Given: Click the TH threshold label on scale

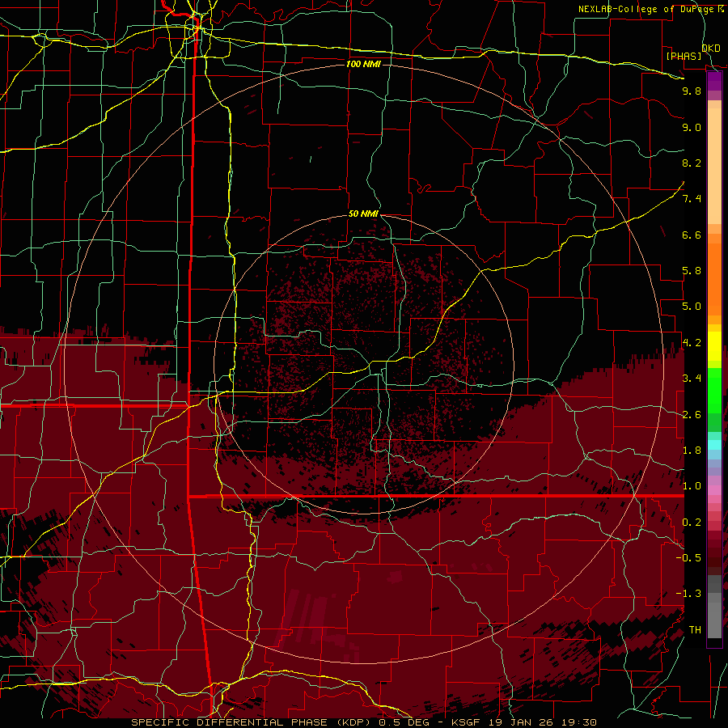Looking at the screenshot, I should pos(695,630).
